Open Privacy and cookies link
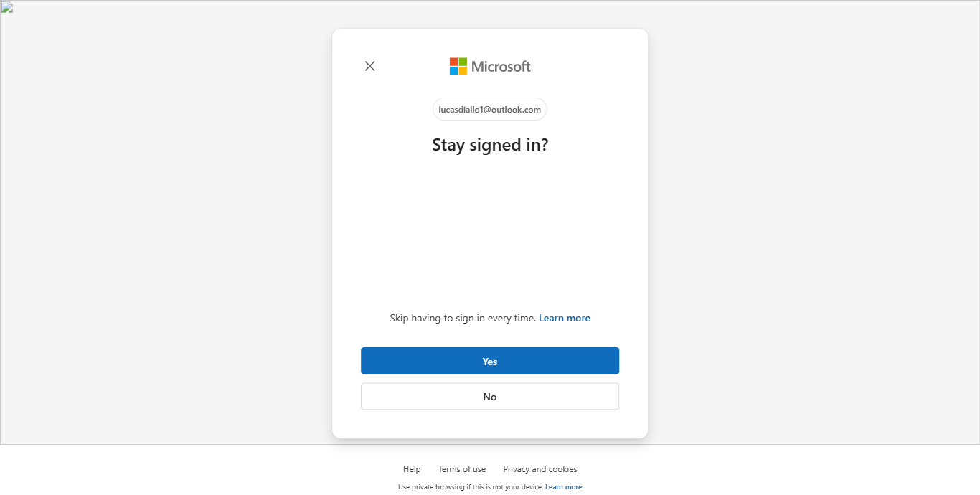 pyautogui.click(x=540, y=469)
